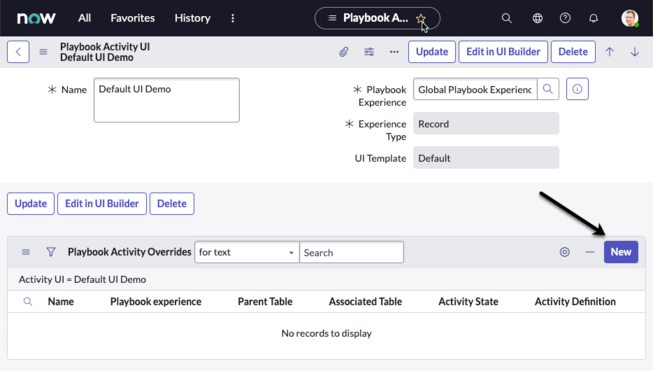Screen dimensions: 653x371
Task: Sort by Associated Table column
Action: pos(365,301)
